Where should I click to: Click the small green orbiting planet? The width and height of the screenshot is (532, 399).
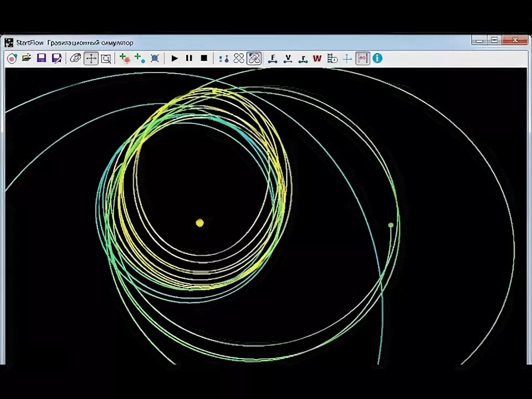(391, 225)
